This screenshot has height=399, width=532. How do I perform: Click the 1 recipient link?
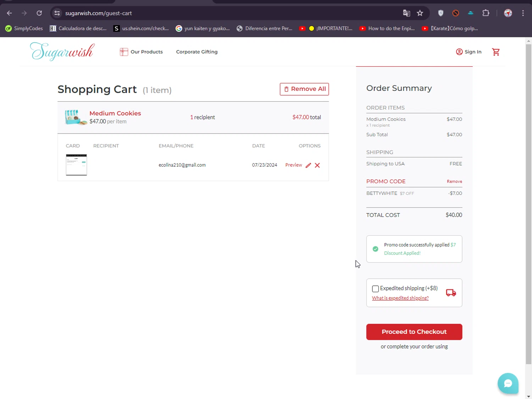203,117
